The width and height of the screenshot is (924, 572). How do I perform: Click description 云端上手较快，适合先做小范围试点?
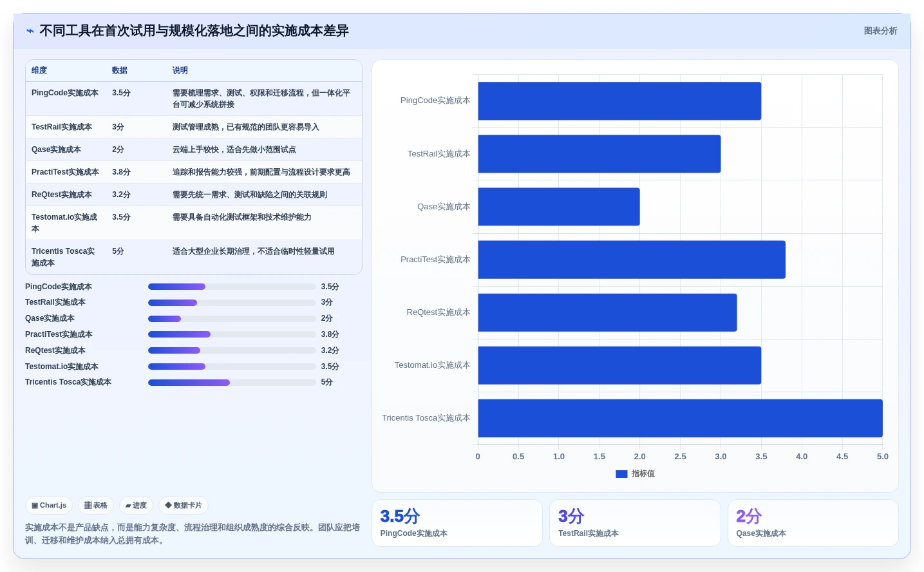(234, 149)
